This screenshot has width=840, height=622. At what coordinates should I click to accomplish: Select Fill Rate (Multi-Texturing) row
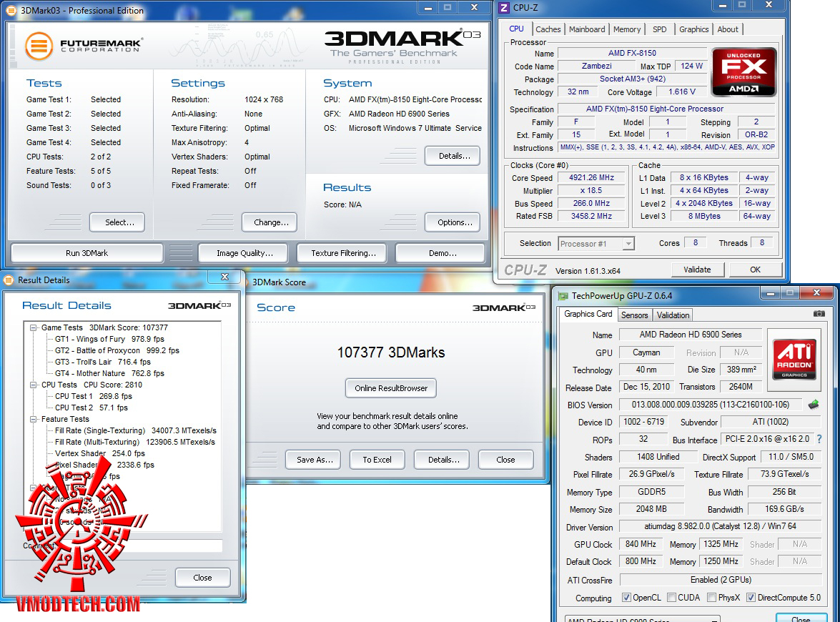pyautogui.click(x=135, y=442)
